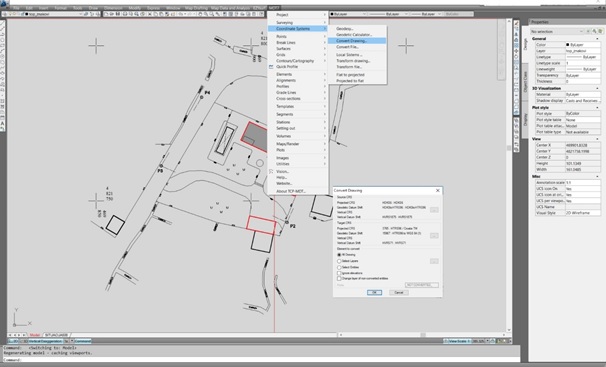Switch to the Model tab
The width and height of the screenshot is (606, 367).
coord(35,335)
